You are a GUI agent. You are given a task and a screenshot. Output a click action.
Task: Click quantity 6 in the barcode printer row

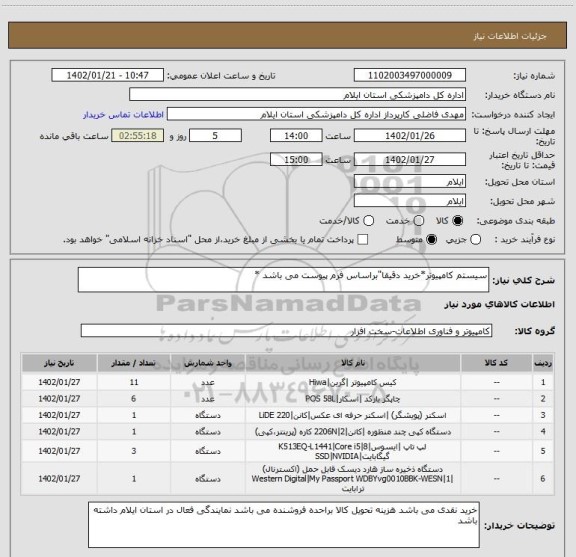pos(134,399)
